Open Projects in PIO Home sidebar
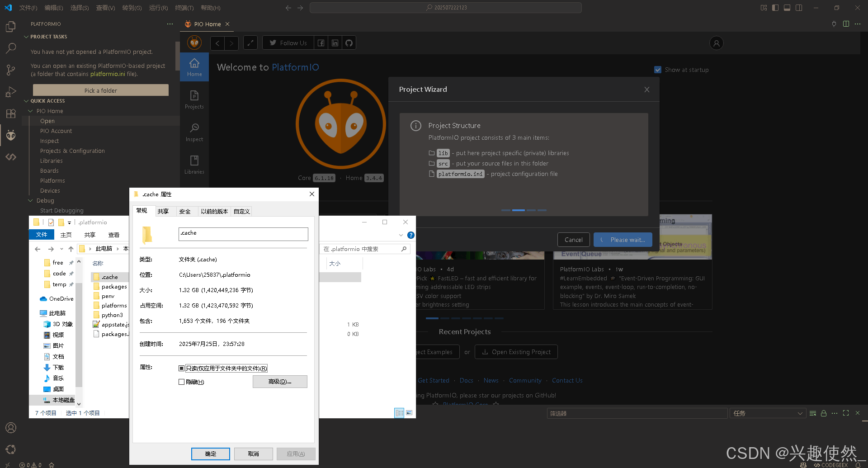The image size is (868, 468). tap(194, 99)
